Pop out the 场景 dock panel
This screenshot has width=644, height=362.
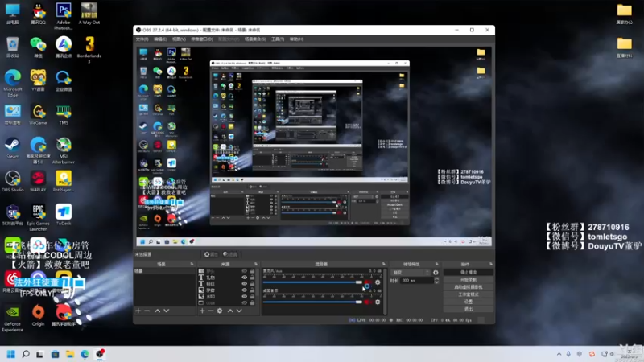(x=192, y=264)
